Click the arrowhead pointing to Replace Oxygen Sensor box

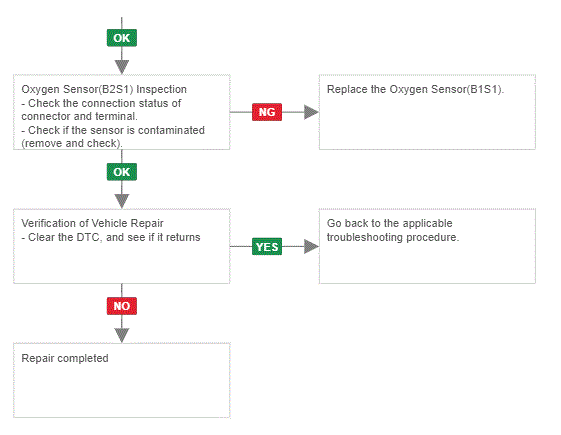tap(311, 112)
